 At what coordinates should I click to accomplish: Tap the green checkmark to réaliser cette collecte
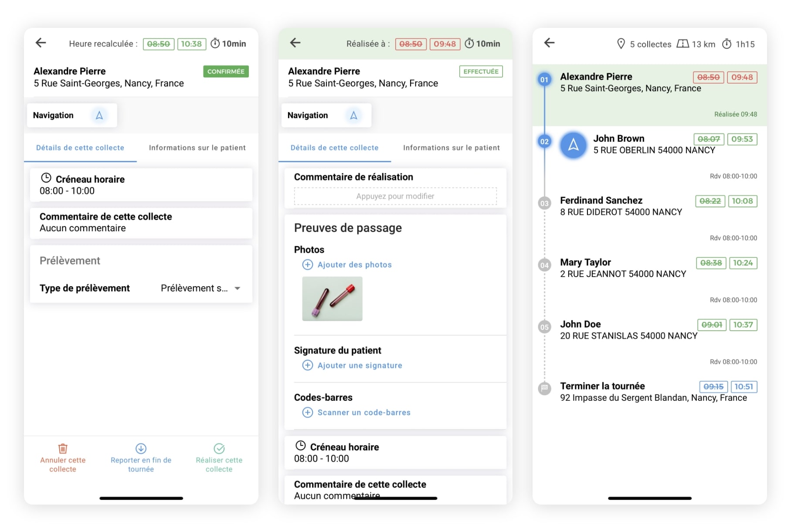pos(219,448)
